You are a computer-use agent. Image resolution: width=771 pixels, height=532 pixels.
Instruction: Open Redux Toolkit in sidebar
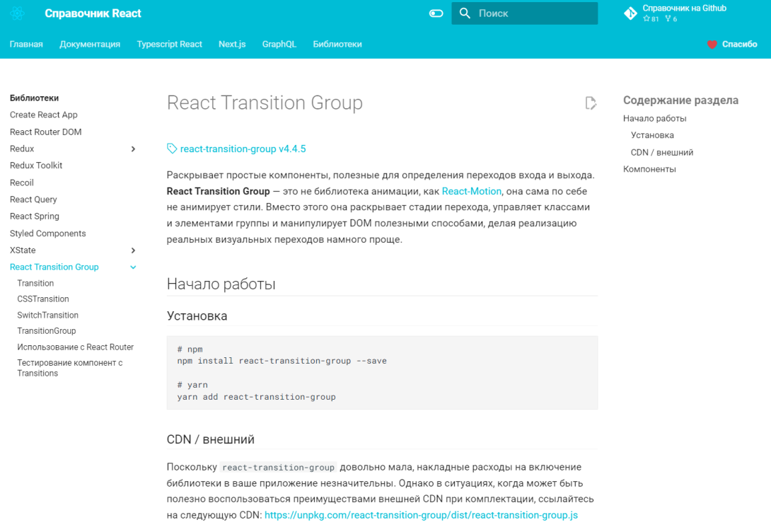[x=36, y=166]
